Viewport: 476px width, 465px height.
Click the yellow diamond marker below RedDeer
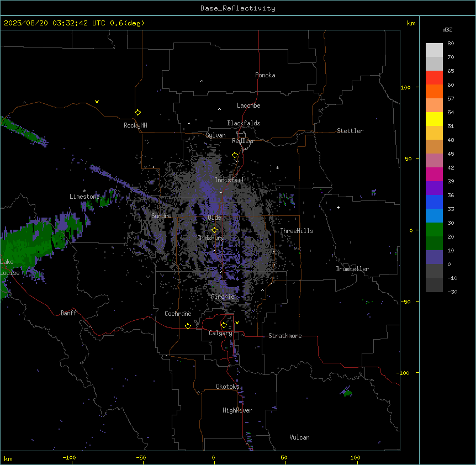coord(235,155)
